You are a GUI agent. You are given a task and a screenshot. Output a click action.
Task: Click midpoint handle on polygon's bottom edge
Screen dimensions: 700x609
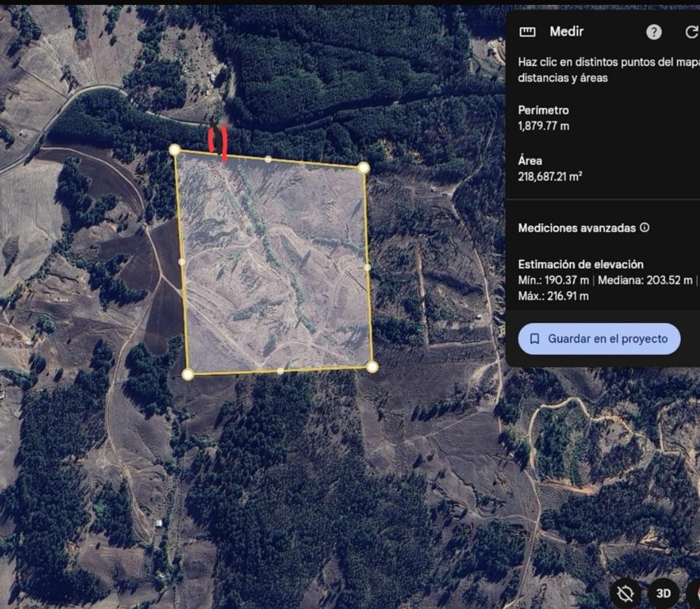coord(280,371)
